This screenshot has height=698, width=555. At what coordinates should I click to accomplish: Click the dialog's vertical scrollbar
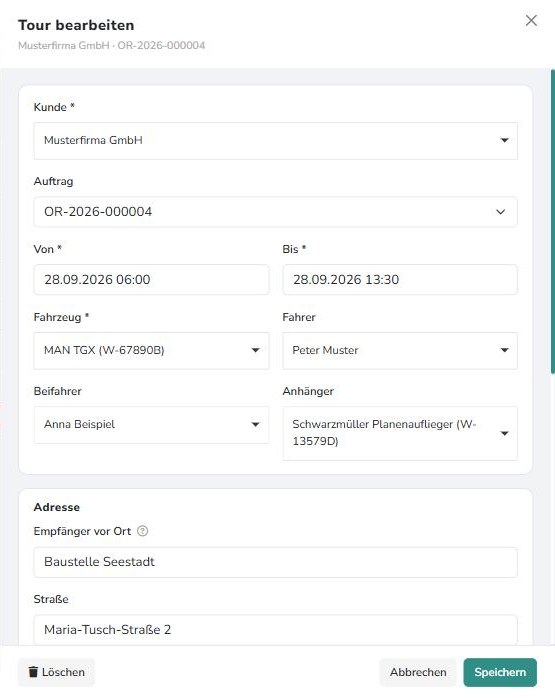(x=552, y=221)
